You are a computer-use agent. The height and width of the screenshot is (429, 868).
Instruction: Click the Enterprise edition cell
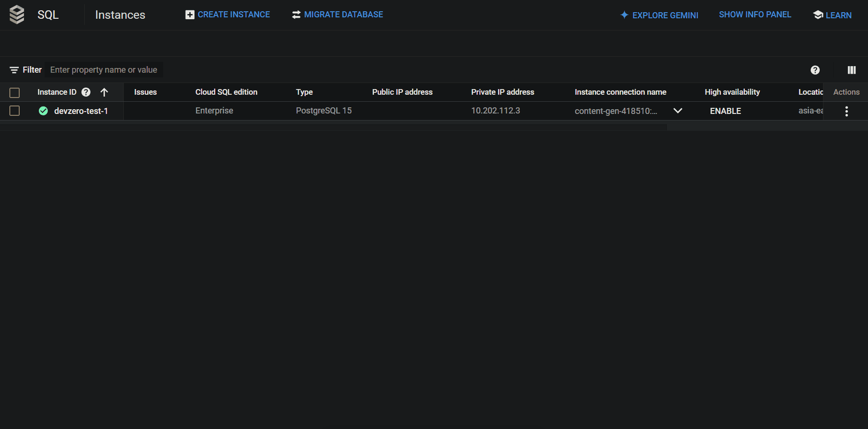point(214,111)
